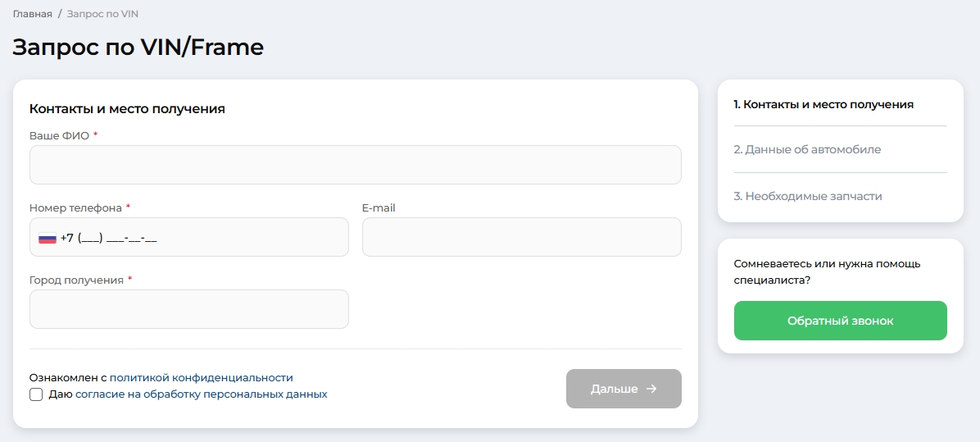Go to step 2. Данные об автомобиле
The width and height of the screenshot is (980, 442).
tap(807, 149)
